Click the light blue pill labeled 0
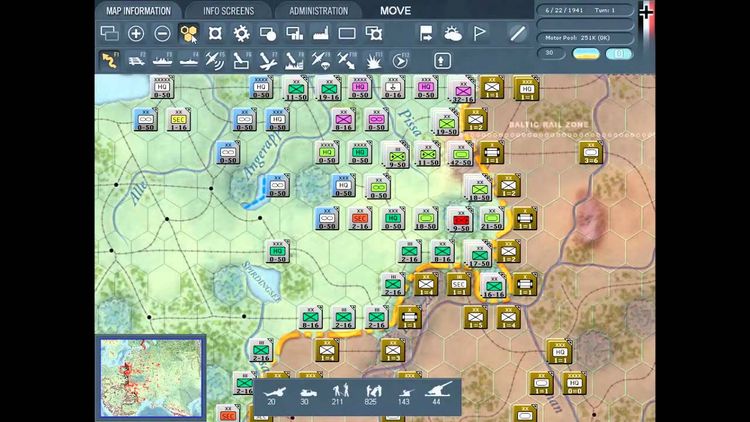The image size is (750, 422). 619,54
